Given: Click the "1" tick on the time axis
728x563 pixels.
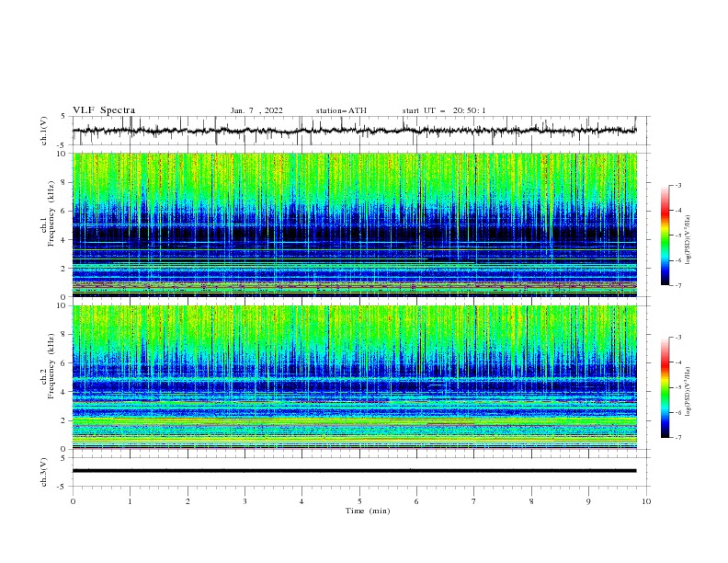Looking at the screenshot, I should 130,501.
